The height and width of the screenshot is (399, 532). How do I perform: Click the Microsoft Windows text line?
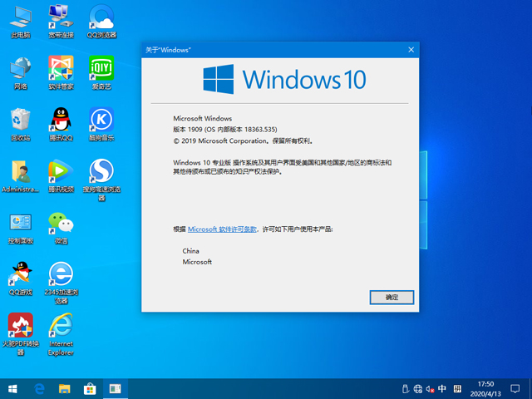203,118
